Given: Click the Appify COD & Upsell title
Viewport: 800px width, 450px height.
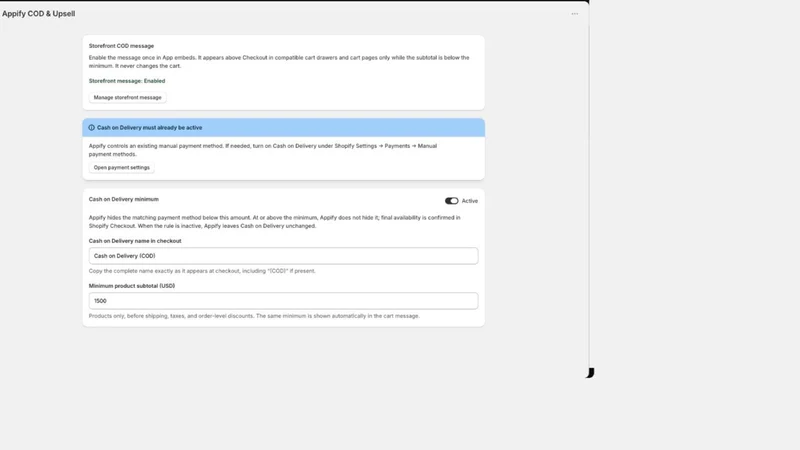Looking at the screenshot, I should (39, 14).
